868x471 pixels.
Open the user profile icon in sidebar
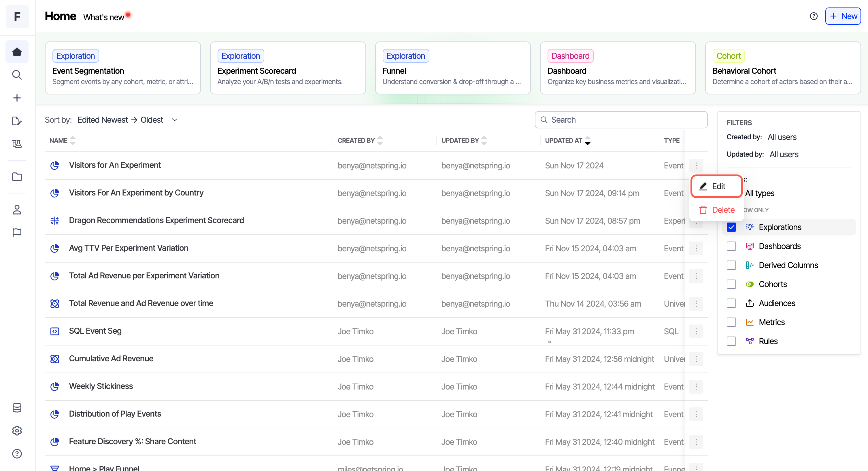click(x=17, y=209)
